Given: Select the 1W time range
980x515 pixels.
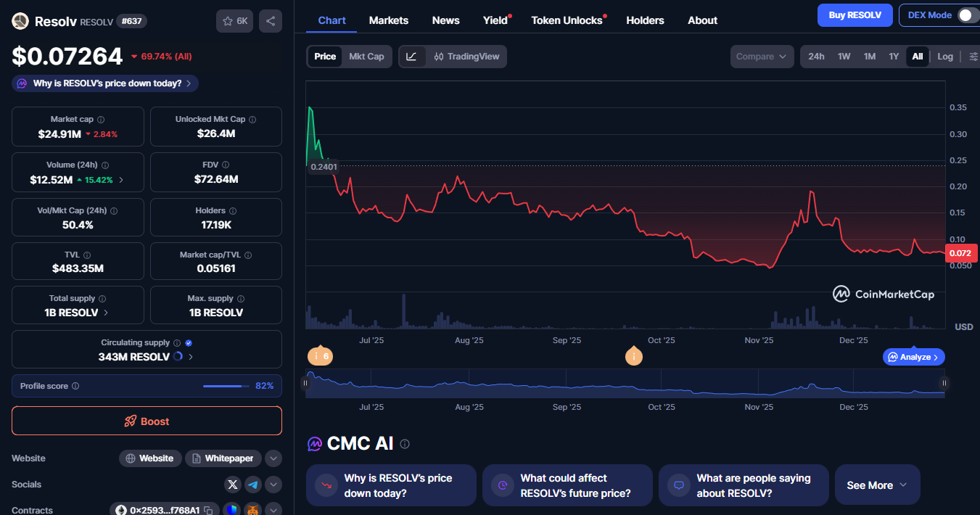Looking at the screenshot, I should click(x=844, y=57).
